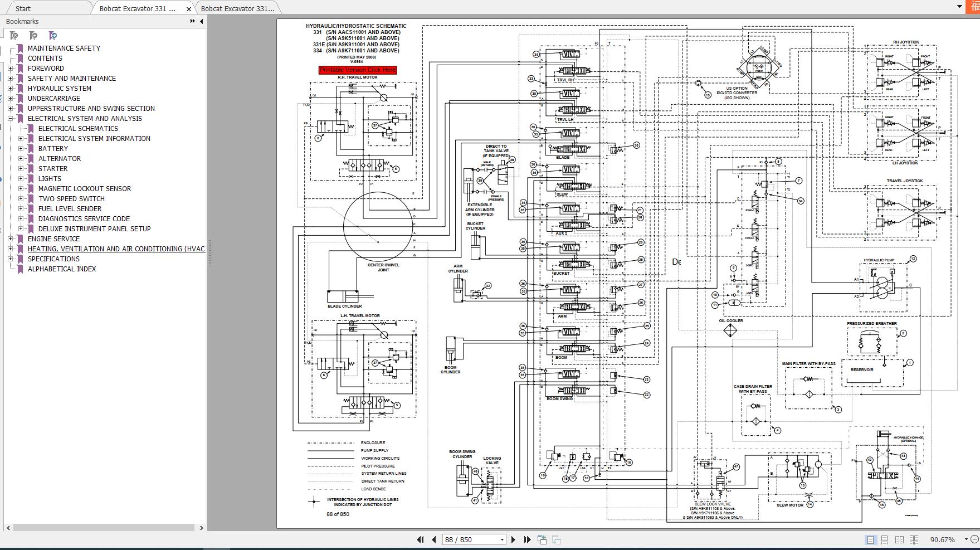Image resolution: width=980 pixels, height=550 pixels.
Task: Go to the previous page
Action: [433, 539]
